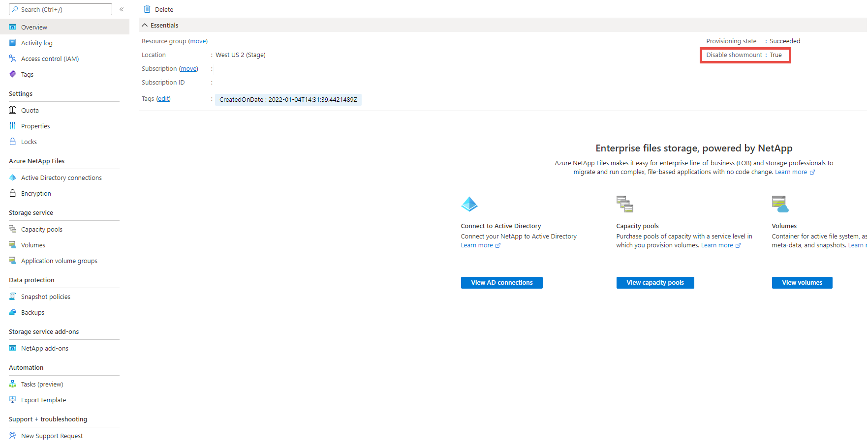The height and width of the screenshot is (445, 868).
Task: Open Application volume groups
Action: (x=59, y=261)
